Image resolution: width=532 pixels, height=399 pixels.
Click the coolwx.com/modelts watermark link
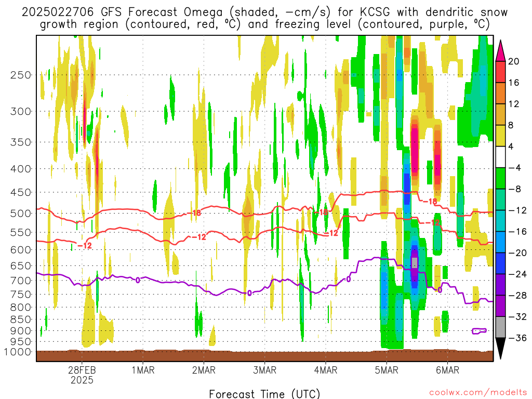478,393
